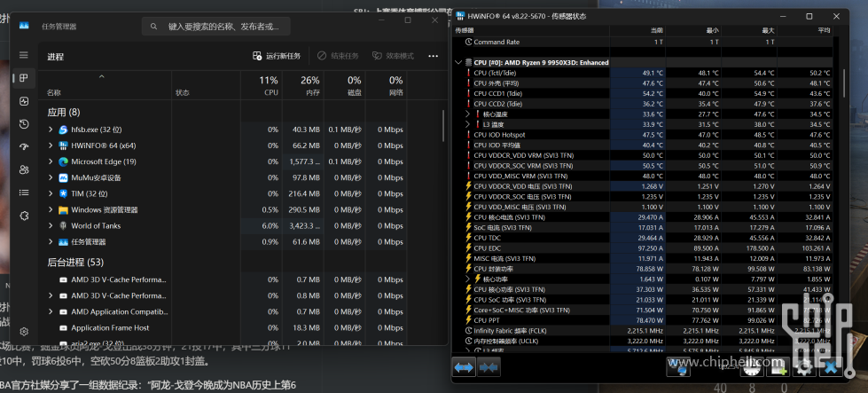The height and width of the screenshot is (393, 868).
Task: Click HWiNFO remote network monitor icon
Action: point(678,365)
